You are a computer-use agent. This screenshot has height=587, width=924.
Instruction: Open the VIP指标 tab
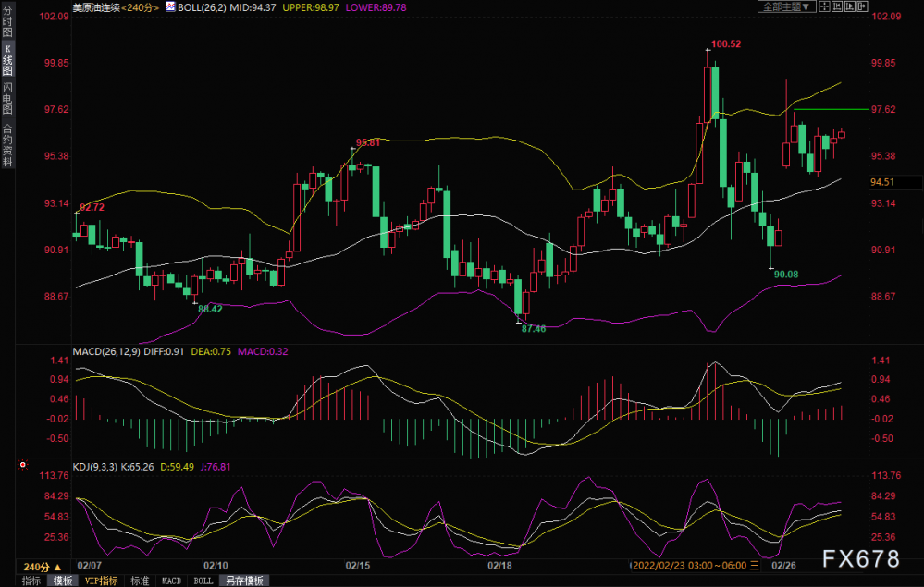[101, 581]
